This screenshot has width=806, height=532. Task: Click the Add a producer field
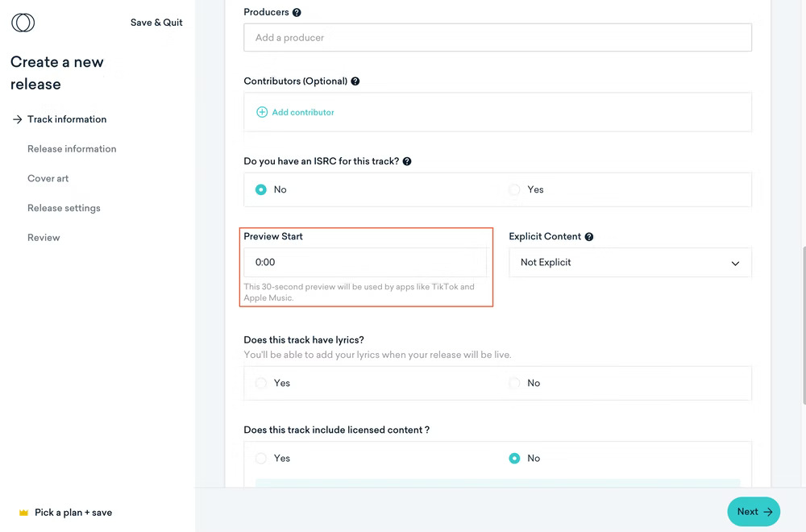(497, 38)
